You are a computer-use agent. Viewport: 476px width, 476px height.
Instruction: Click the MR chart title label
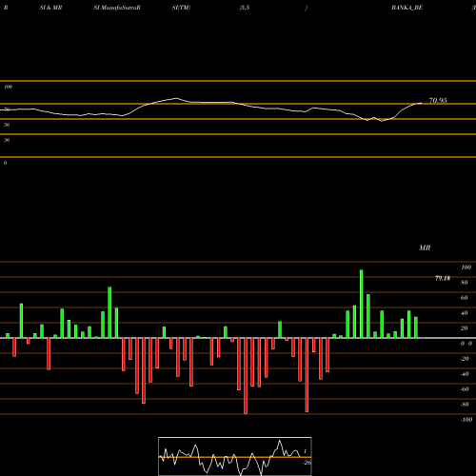[425, 248]
